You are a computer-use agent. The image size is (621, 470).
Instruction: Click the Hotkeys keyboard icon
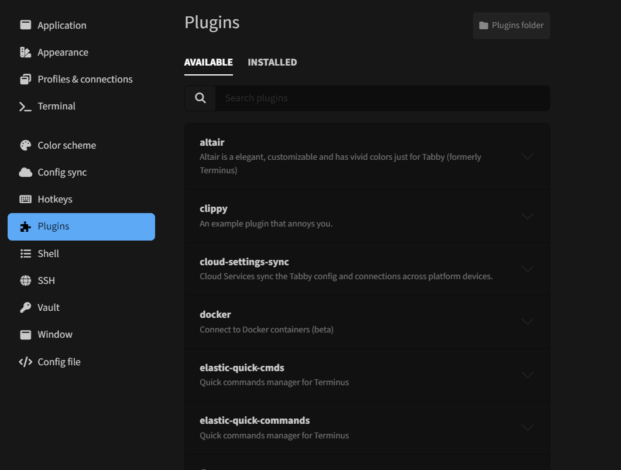(25, 199)
